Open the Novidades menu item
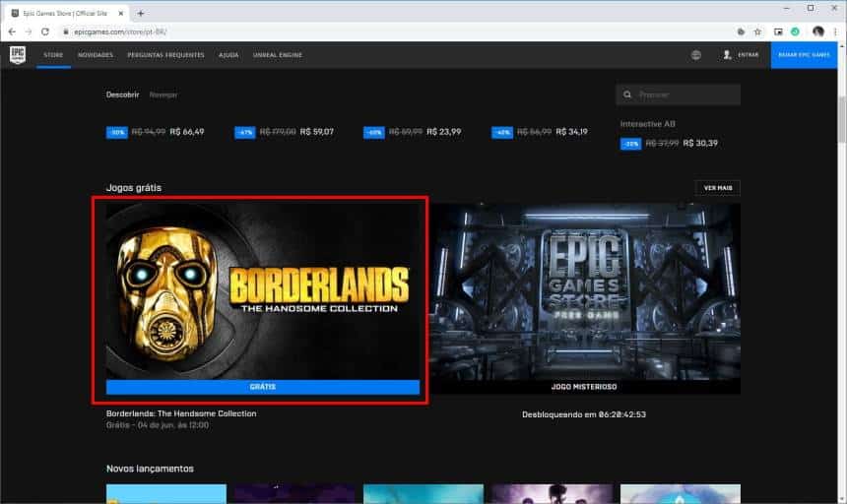The image size is (847, 504). [96, 55]
